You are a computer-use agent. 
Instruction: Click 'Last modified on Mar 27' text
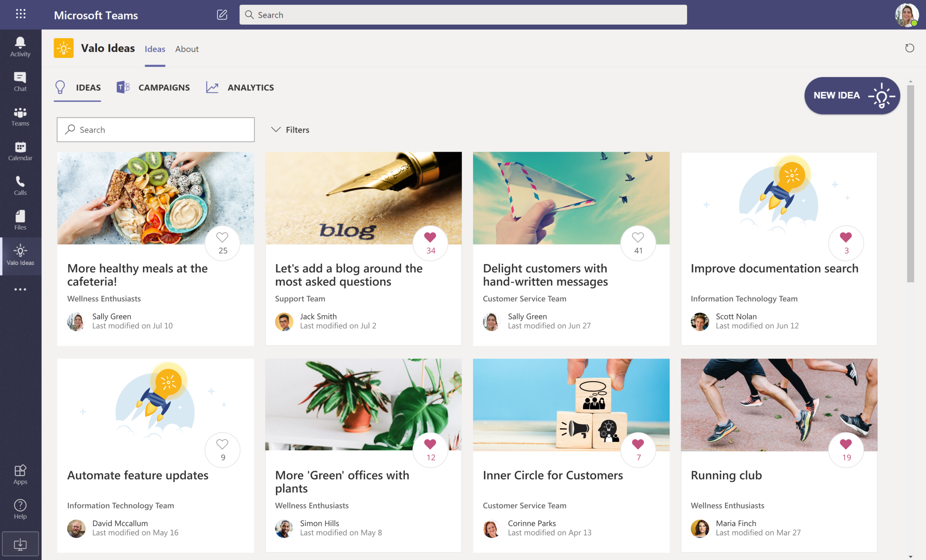coord(758,533)
